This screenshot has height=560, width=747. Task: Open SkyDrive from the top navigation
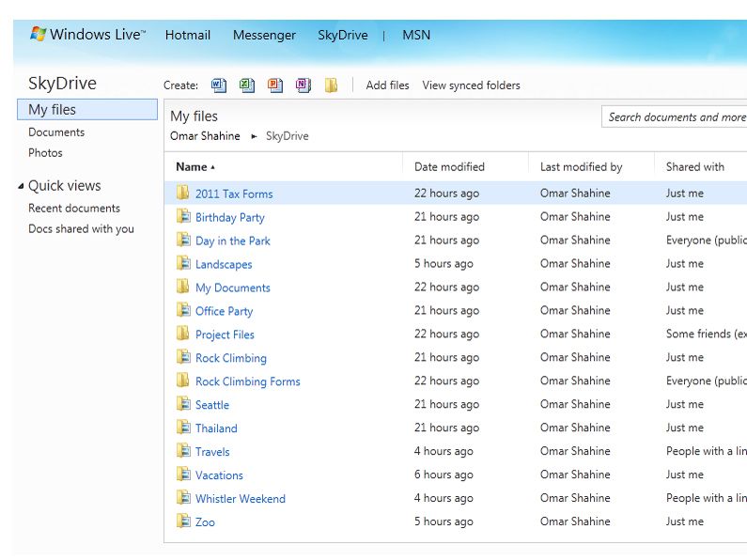(x=343, y=36)
